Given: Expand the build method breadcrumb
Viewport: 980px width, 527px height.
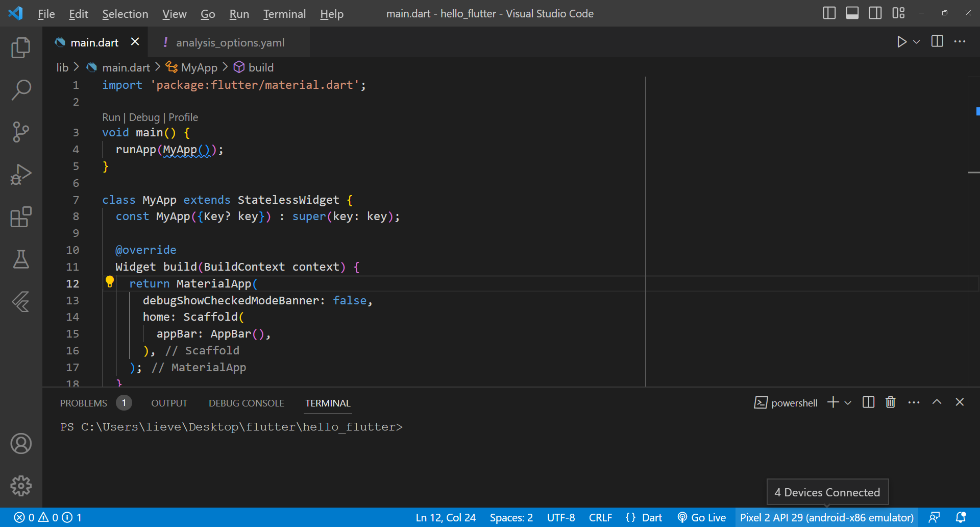Looking at the screenshot, I should click(x=254, y=67).
